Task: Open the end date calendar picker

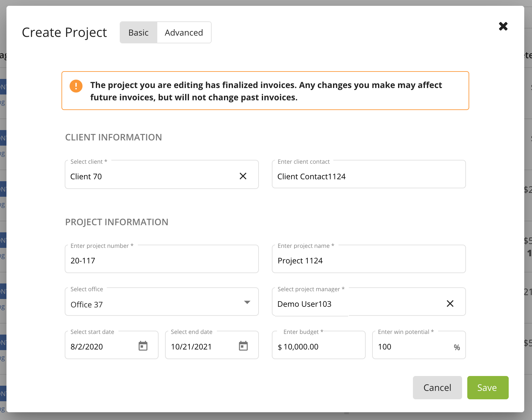Action: 243,346
